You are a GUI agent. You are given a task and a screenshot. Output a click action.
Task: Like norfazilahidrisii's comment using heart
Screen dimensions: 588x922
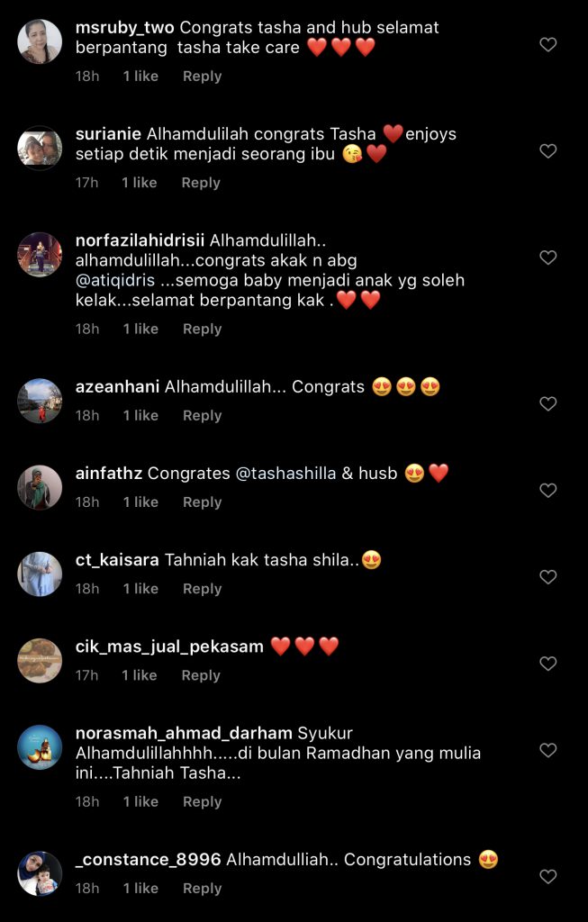coord(548,258)
